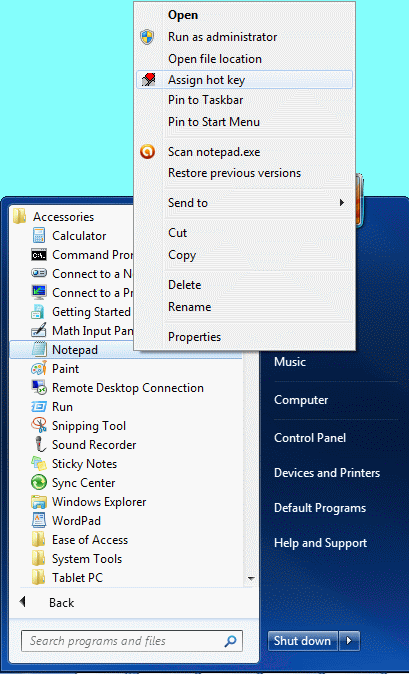Expand the Tablet PC folder label
The height and width of the screenshot is (674, 409).
(x=77, y=578)
